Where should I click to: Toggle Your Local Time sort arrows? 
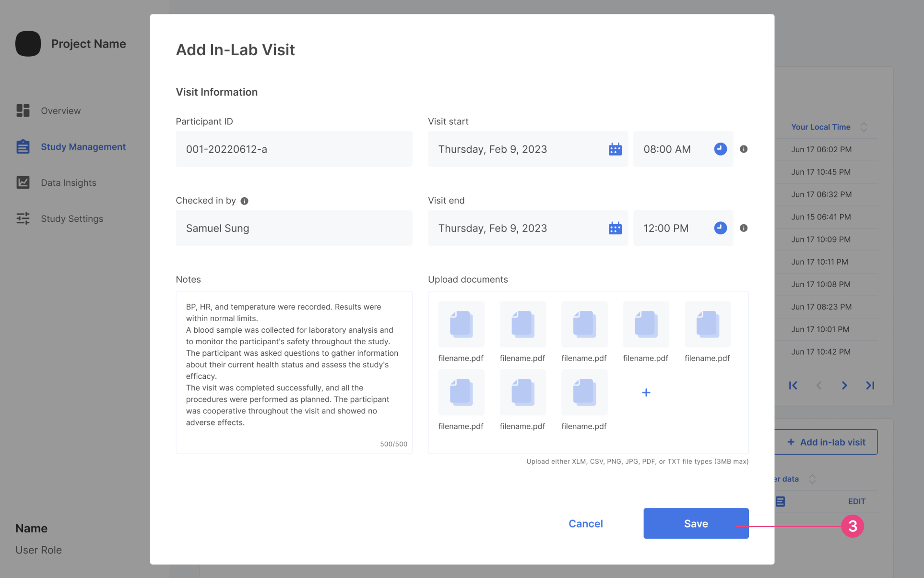[x=864, y=127]
